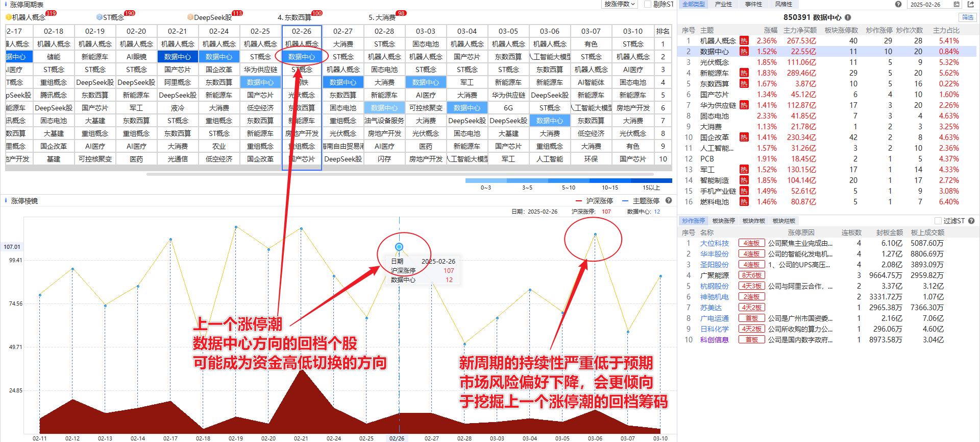Click the DeepSeek股 legend marker at top
Screen dimensions: 980x442
[x=190, y=17]
